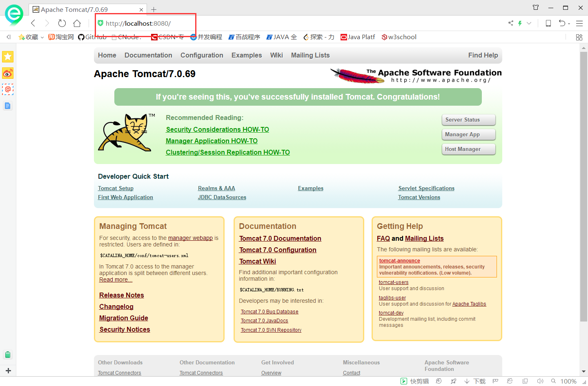The width and height of the screenshot is (588, 386).
Task: Open the mobile device view icon
Action: click(548, 23)
